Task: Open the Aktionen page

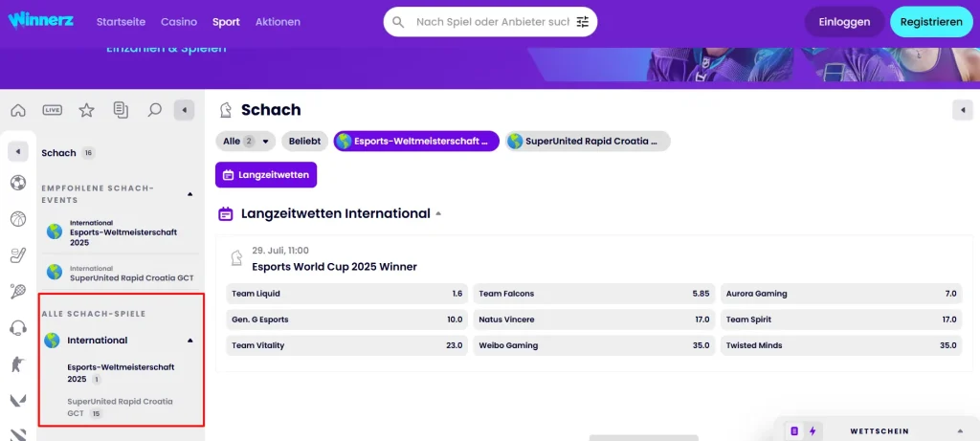Action: point(278,22)
